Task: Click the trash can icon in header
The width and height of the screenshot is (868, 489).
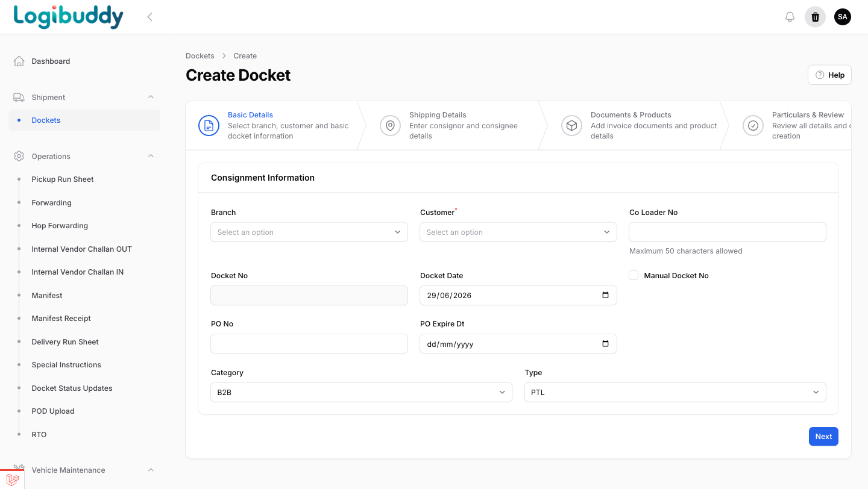Action: pyautogui.click(x=815, y=17)
